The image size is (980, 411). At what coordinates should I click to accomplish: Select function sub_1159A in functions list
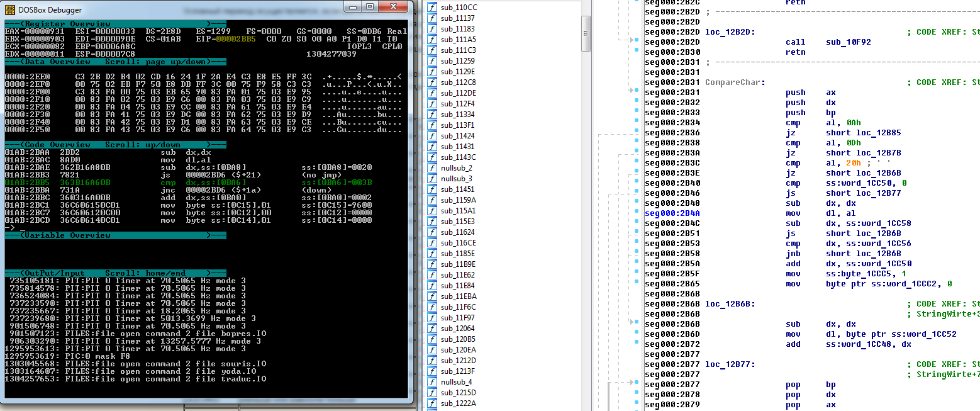[458, 200]
